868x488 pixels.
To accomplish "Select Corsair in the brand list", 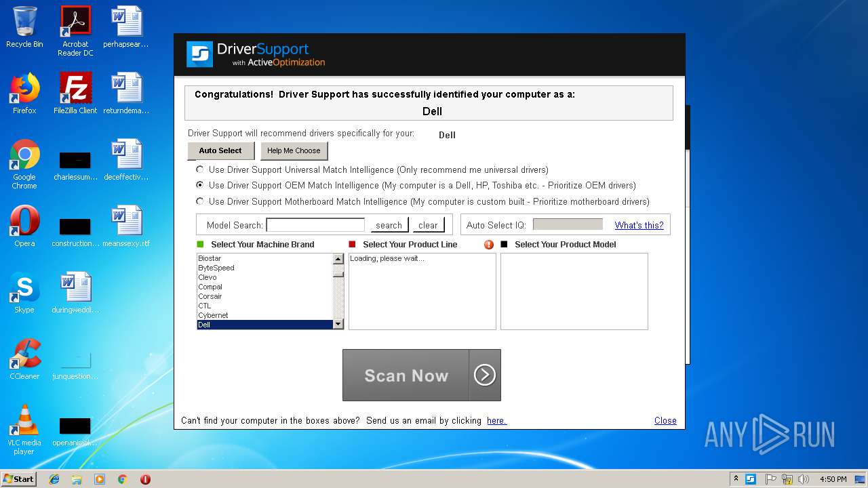I will pos(264,296).
